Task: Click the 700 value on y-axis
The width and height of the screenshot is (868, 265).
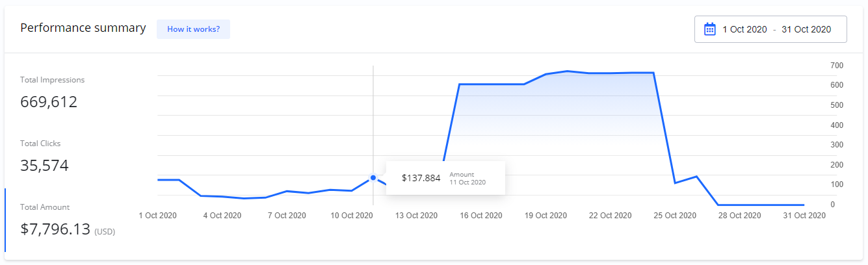Action: (836, 66)
